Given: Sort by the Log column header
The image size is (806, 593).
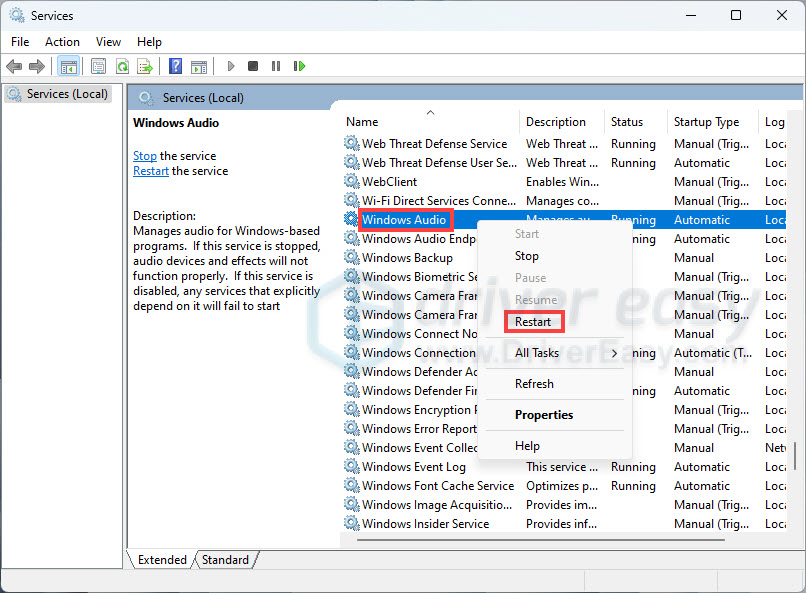Looking at the screenshot, I should coord(774,122).
